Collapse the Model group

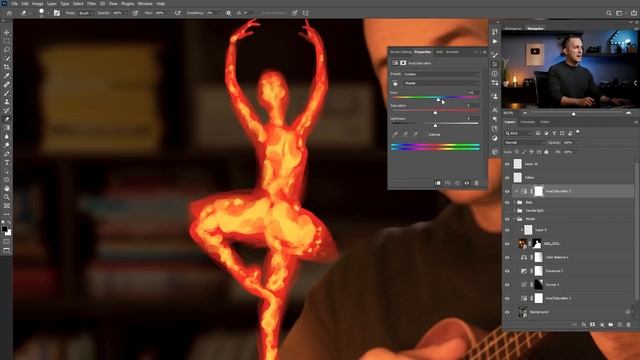tap(515, 219)
